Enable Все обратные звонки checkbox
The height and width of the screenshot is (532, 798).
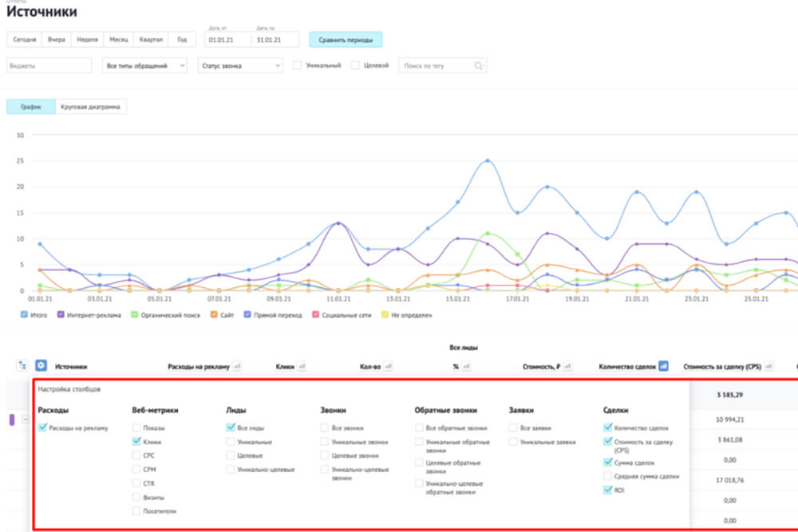419,428
